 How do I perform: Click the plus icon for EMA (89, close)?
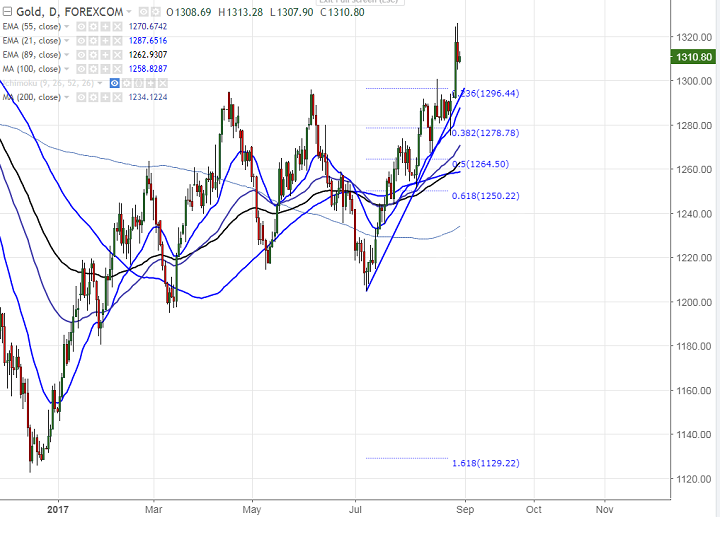click(x=105, y=55)
